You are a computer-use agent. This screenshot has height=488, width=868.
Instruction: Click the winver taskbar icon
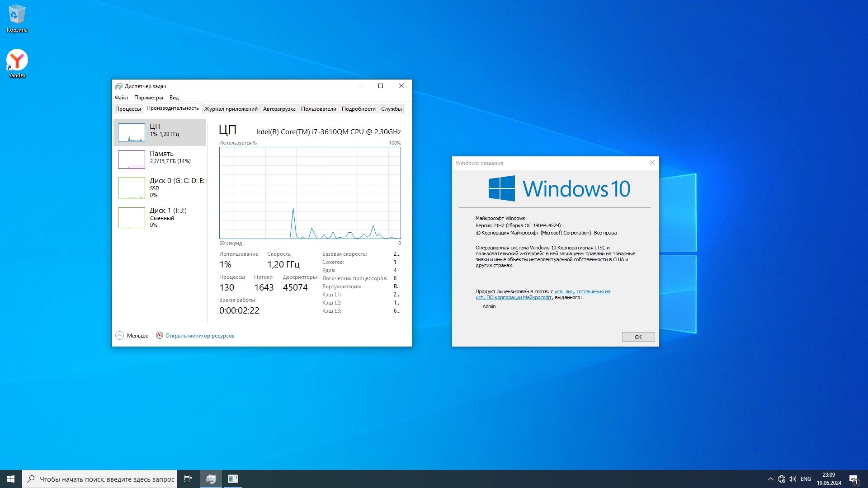click(x=233, y=479)
